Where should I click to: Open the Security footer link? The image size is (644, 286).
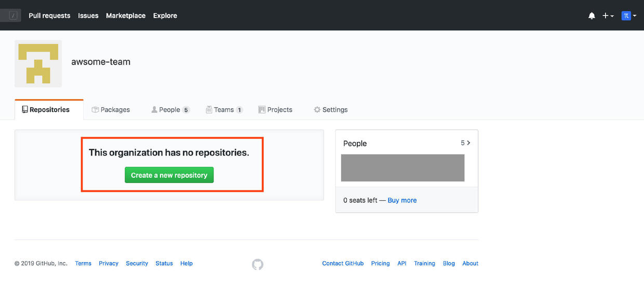pos(137,264)
